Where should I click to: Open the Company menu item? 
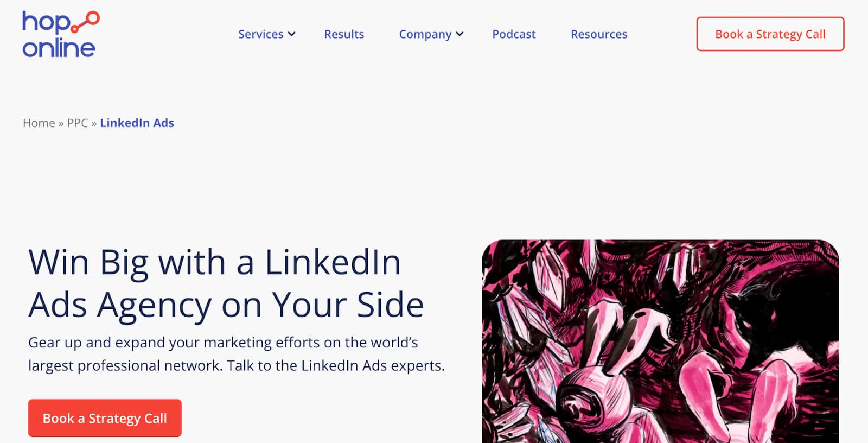point(425,34)
